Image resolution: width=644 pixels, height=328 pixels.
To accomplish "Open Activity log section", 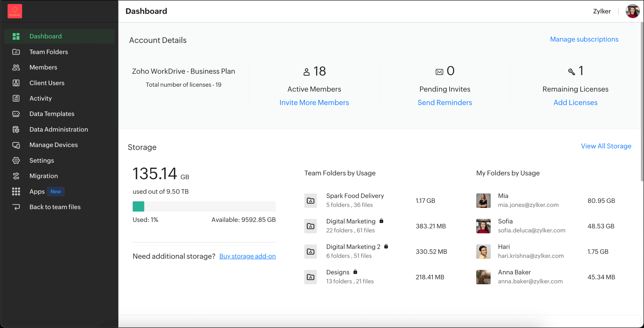I will (41, 98).
